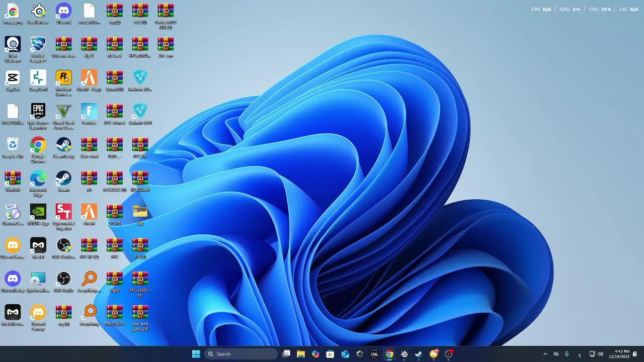Viewport: 644px width, 362px height.
Task: Open the Discord Canary desktop shortcut
Action: [38, 318]
